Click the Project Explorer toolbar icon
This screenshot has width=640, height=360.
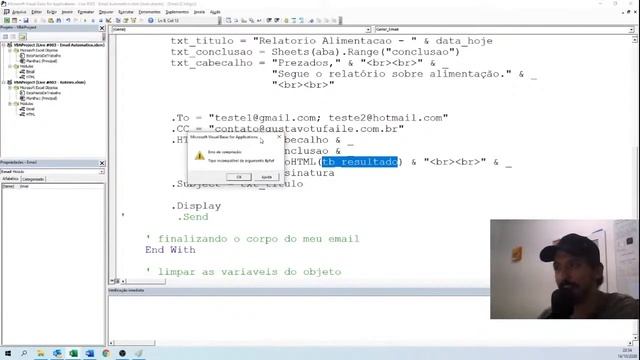(118, 20)
